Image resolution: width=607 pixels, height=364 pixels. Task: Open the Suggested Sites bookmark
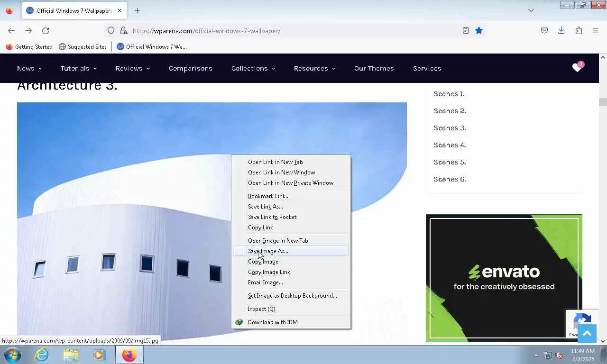[83, 46]
